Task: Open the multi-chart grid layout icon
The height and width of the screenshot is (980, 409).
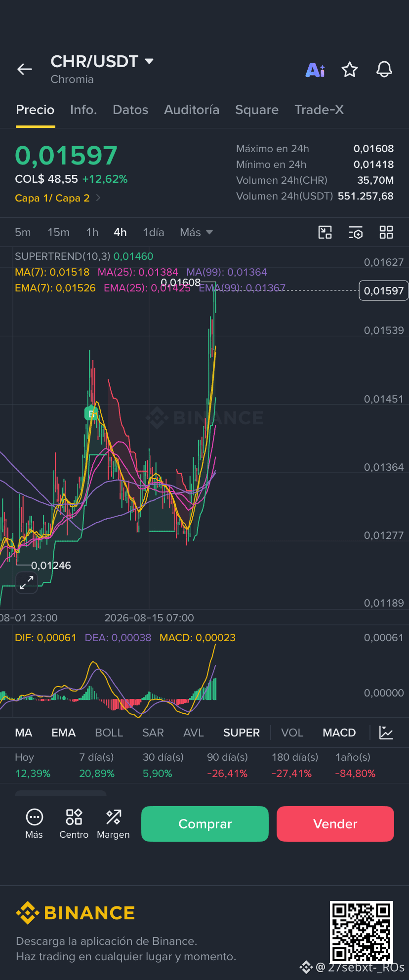Action: click(x=386, y=232)
